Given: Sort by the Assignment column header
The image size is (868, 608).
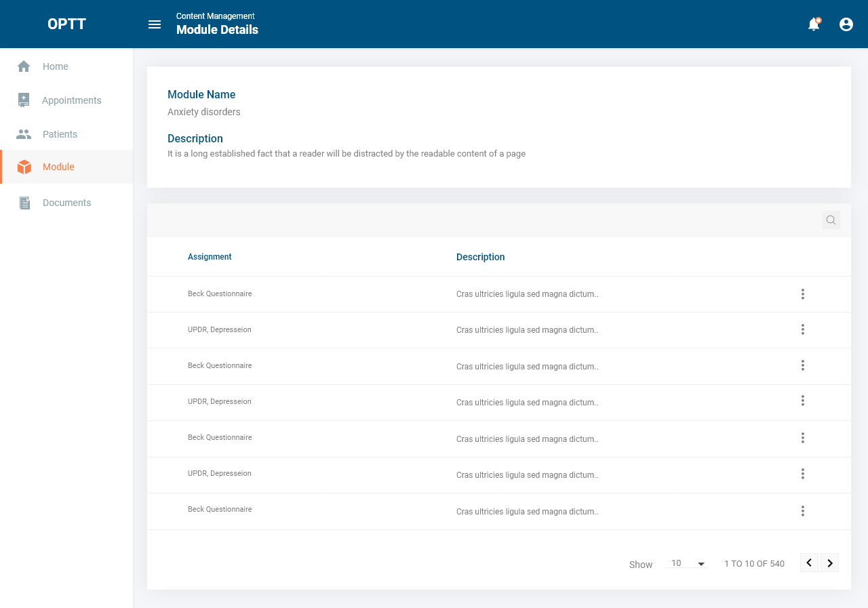Looking at the screenshot, I should point(210,257).
